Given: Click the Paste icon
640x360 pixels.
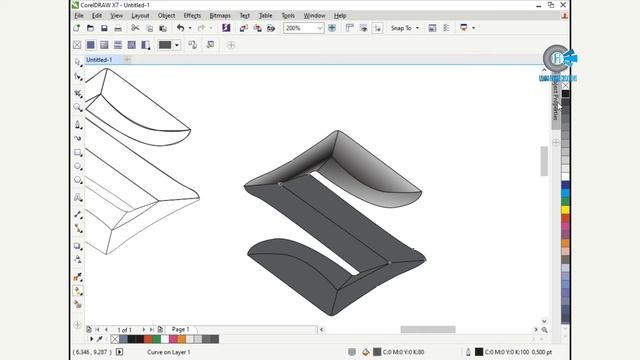Looking at the screenshot, I should [x=163, y=28].
